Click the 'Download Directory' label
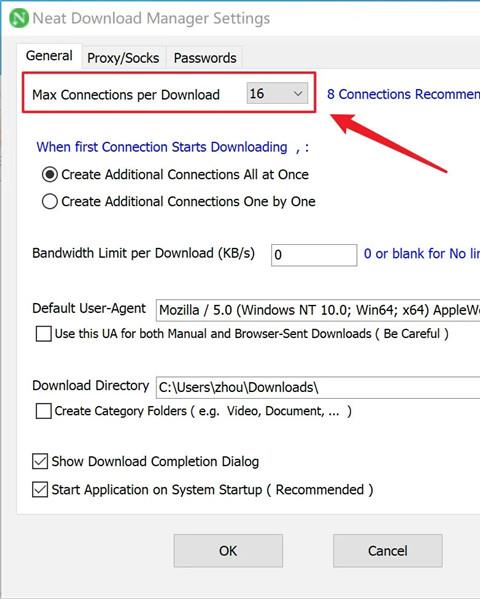480x599 pixels. (x=91, y=385)
